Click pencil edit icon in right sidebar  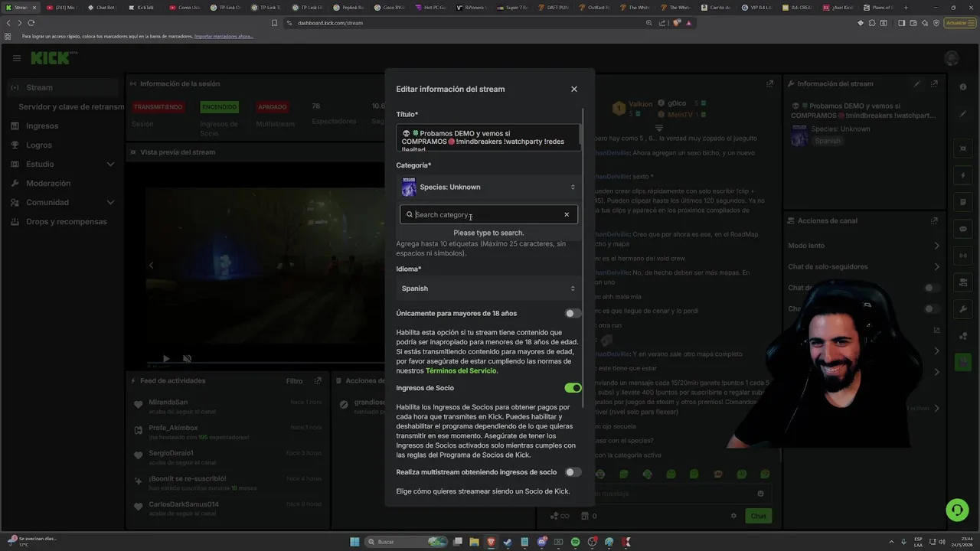[x=963, y=114]
